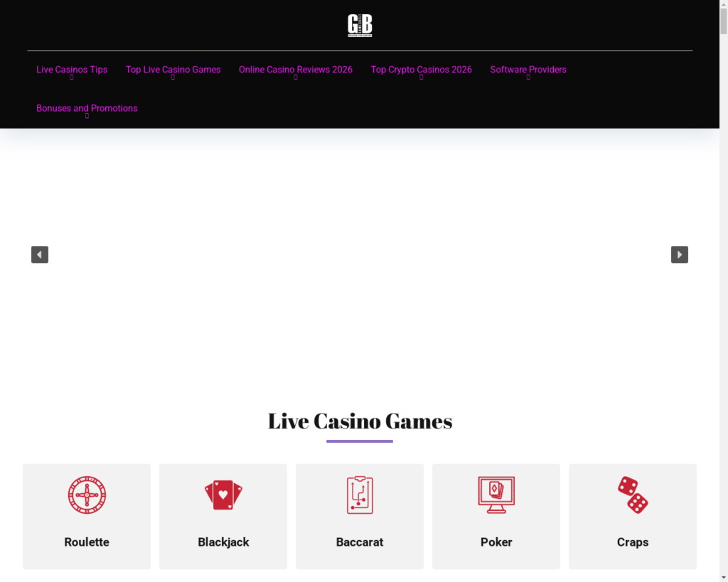Click the Blackjack playing cards icon
728x582 pixels.
pos(223,495)
